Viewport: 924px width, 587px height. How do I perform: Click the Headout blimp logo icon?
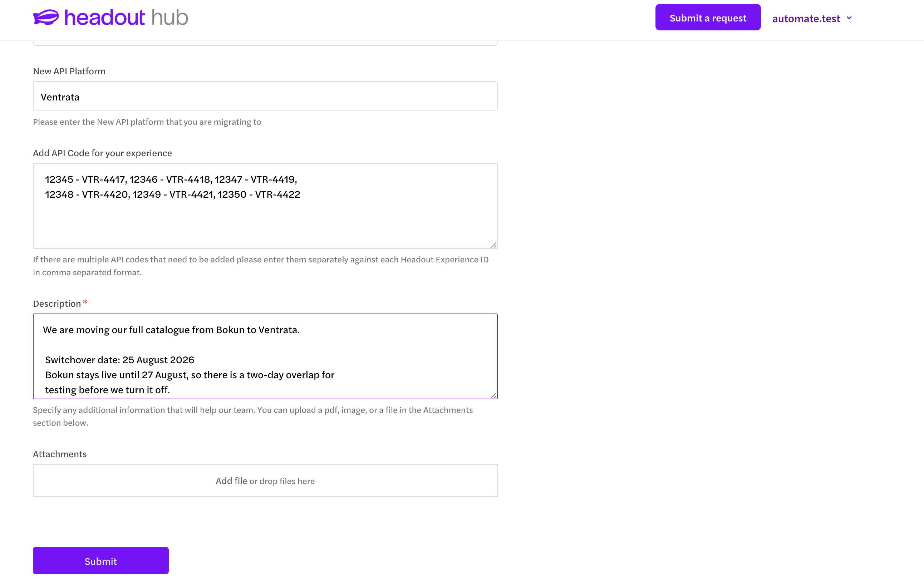point(46,18)
